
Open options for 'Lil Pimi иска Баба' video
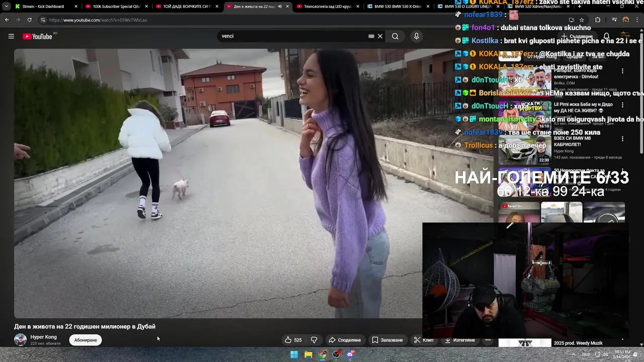(622, 105)
